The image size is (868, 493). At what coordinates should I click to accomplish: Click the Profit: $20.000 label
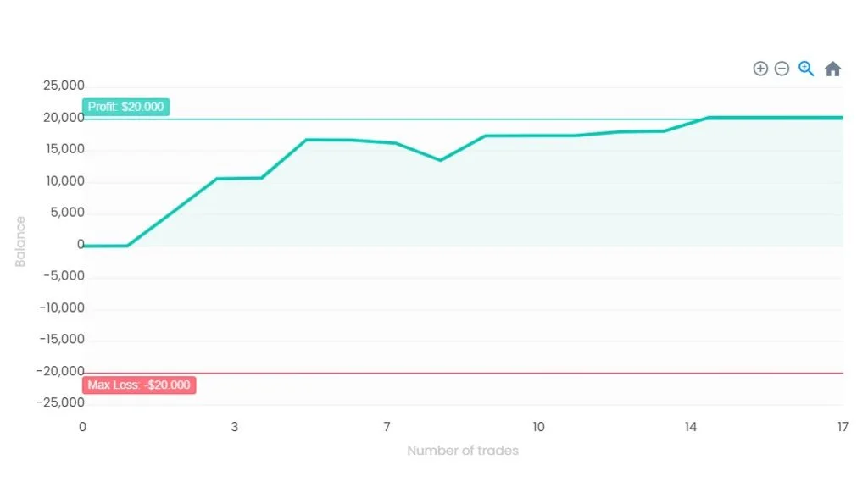pos(125,107)
